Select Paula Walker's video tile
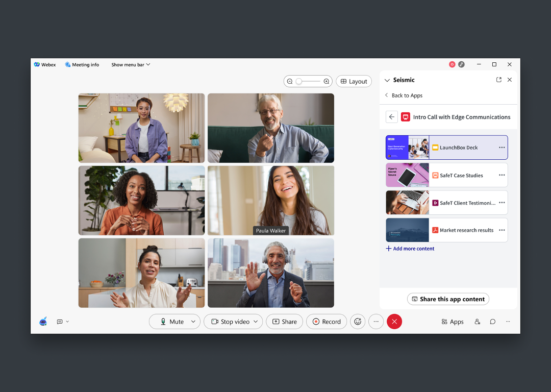The image size is (551, 392). click(271, 201)
